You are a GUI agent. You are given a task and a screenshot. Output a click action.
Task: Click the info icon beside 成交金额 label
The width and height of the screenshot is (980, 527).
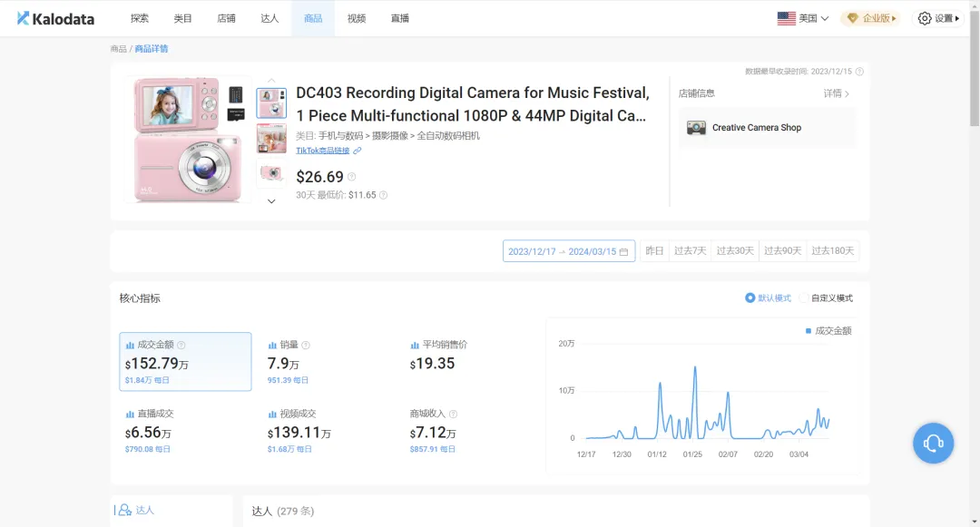pyautogui.click(x=181, y=345)
